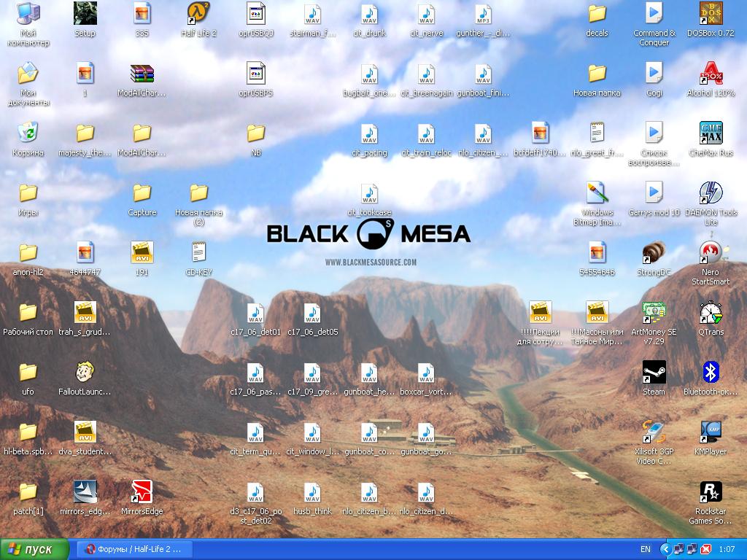Launch the MirrorsEdge shortcut
This screenshot has height=560, width=747.
pos(142,491)
